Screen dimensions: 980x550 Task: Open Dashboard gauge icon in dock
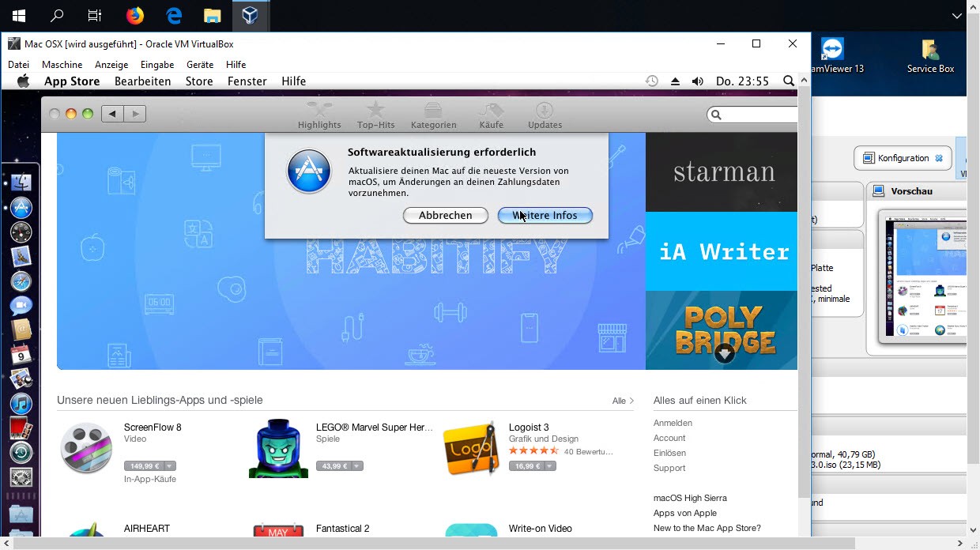pos(21,232)
